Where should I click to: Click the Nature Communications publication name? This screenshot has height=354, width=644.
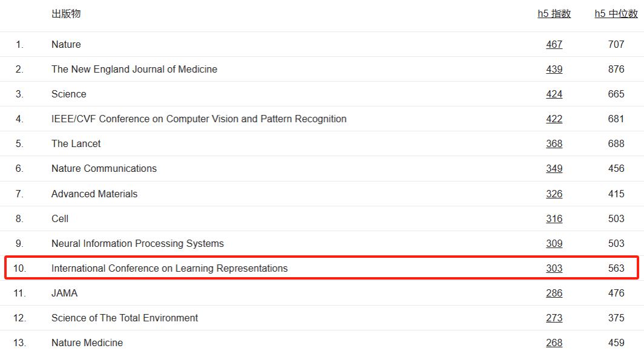click(x=104, y=168)
